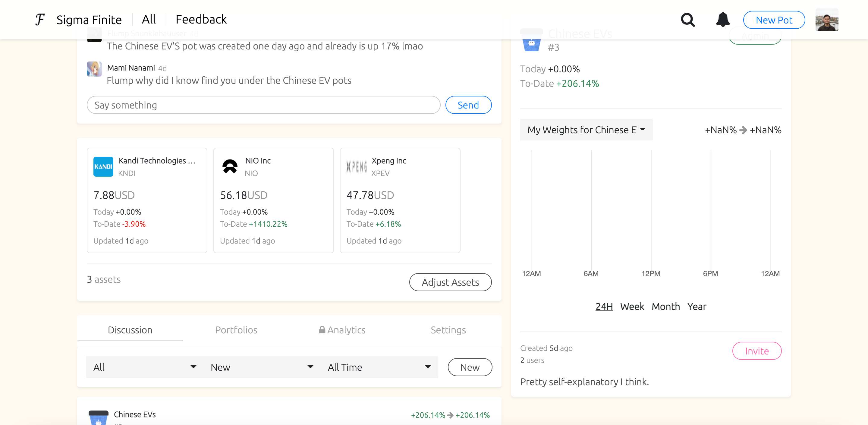This screenshot has height=425, width=868.
Task: Click the Say something message field
Action: [263, 105]
